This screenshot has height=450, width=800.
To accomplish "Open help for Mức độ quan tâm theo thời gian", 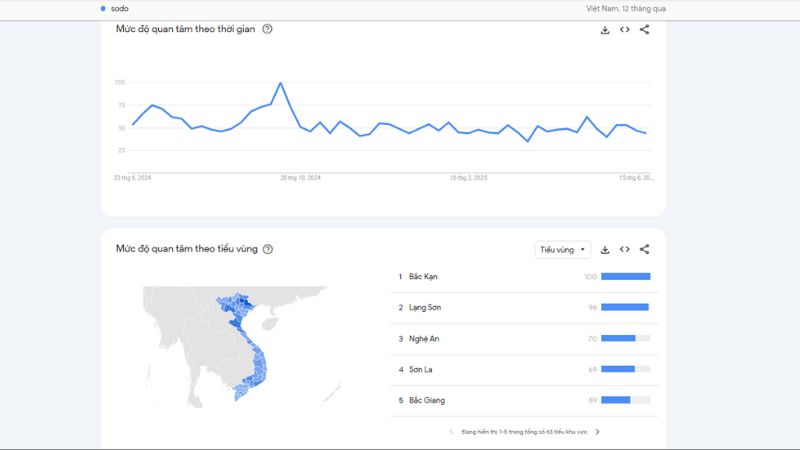I will click(x=267, y=29).
